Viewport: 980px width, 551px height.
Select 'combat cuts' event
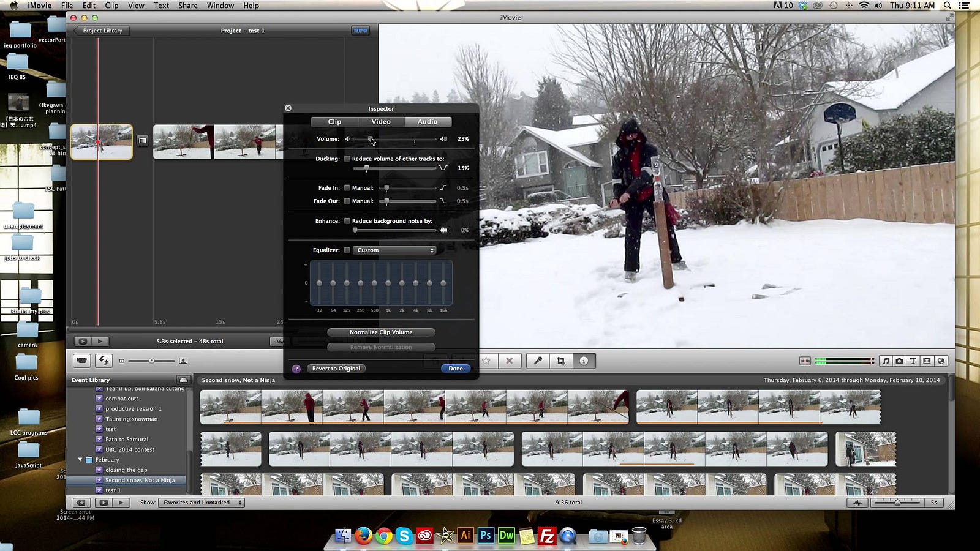(x=122, y=399)
